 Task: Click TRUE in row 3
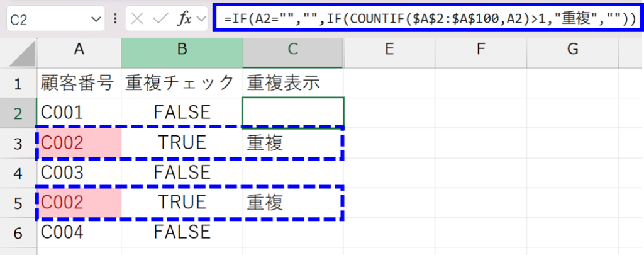tap(182, 143)
